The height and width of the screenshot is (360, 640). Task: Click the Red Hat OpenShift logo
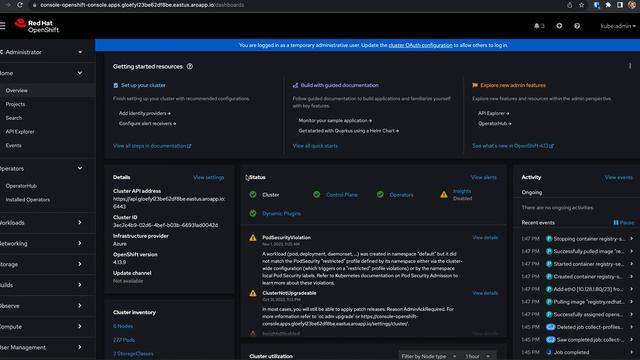click(x=37, y=26)
